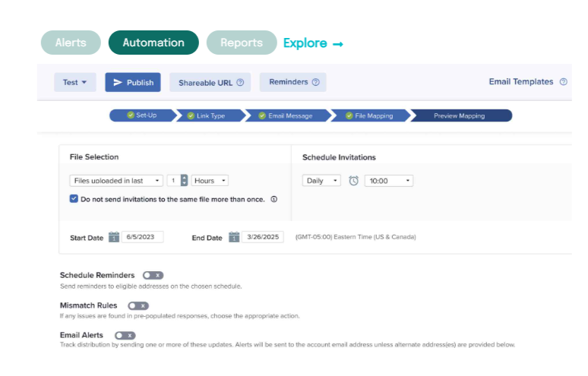Click the Publish button
Screen dimensions: 588x376
point(133,82)
